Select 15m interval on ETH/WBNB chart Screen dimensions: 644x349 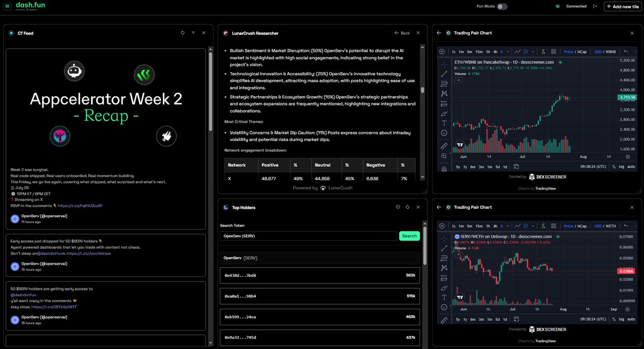pos(479,52)
